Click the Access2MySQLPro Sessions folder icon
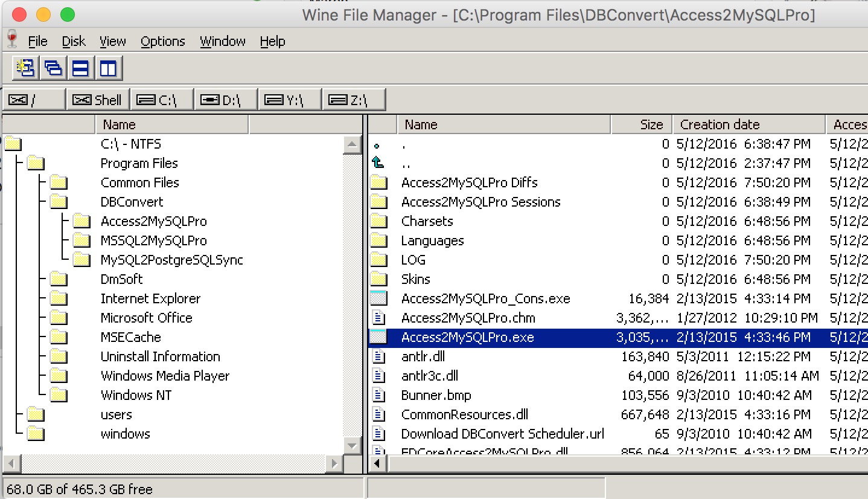Image resolution: width=868 pixels, height=499 pixels. (378, 202)
